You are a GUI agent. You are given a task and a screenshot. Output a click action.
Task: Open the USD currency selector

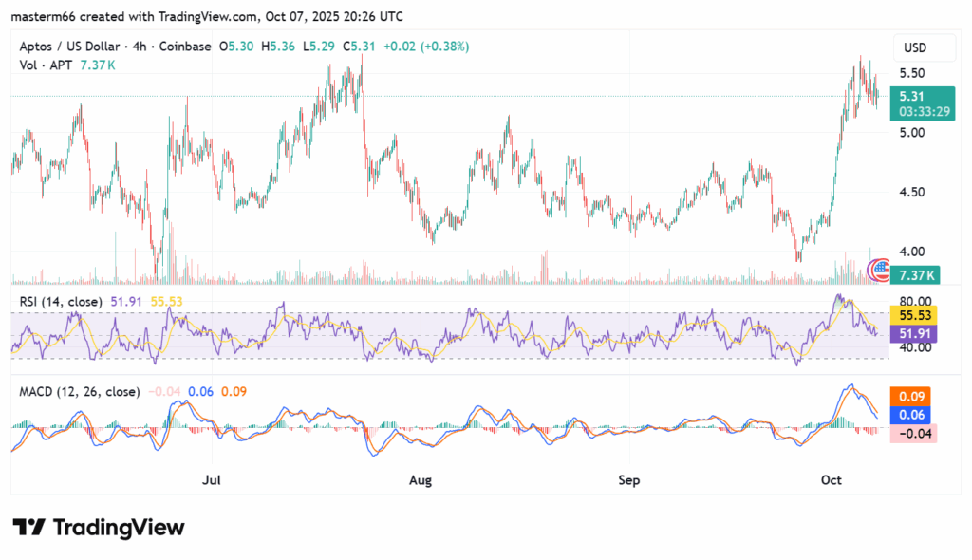[915, 47]
